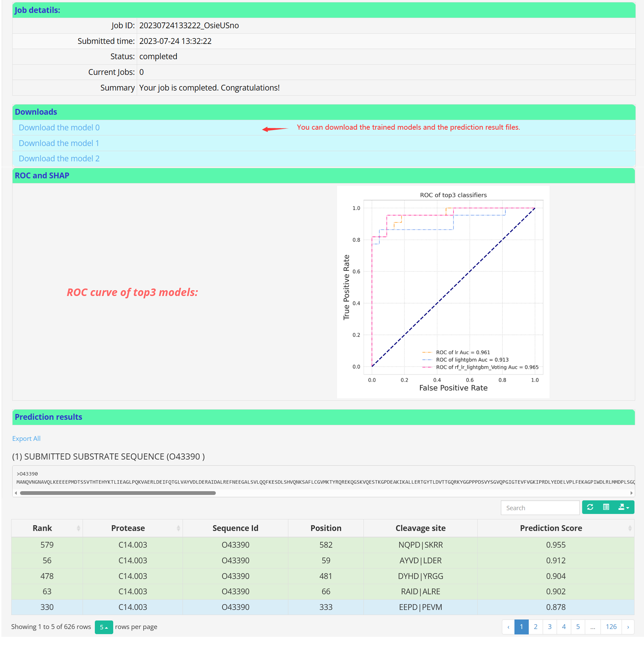Click the Export All link
Image resolution: width=644 pixels, height=645 pixels.
coord(26,438)
